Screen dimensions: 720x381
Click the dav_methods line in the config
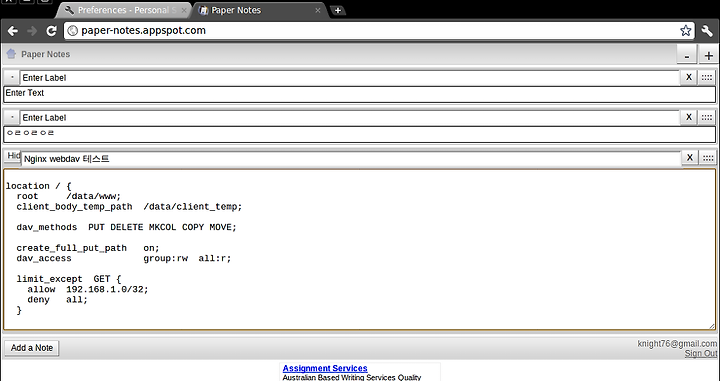[x=126, y=227]
